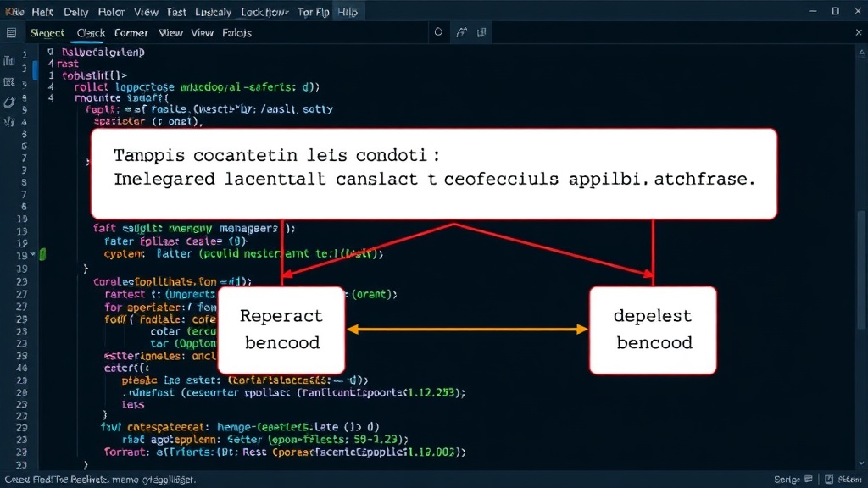Click the status message starting 'Coted Fledi'

(100, 480)
